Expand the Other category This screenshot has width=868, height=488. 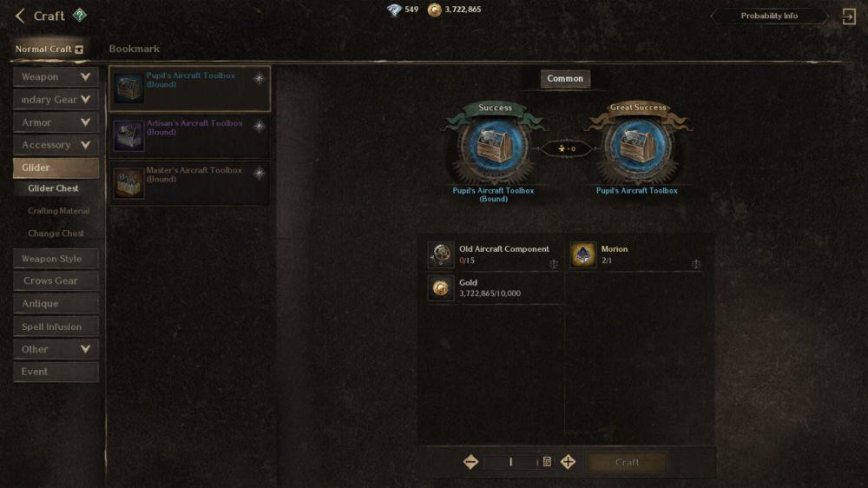(56, 350)
